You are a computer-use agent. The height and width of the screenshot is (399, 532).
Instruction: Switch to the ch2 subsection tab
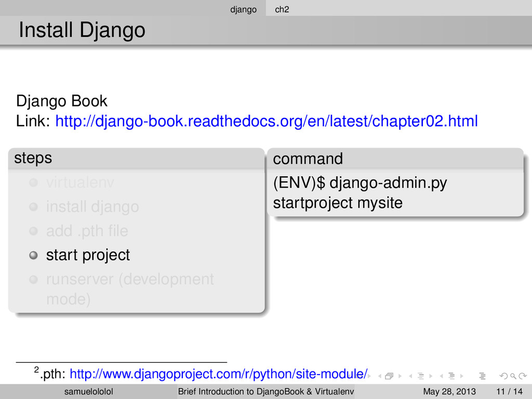coord(282,9)
